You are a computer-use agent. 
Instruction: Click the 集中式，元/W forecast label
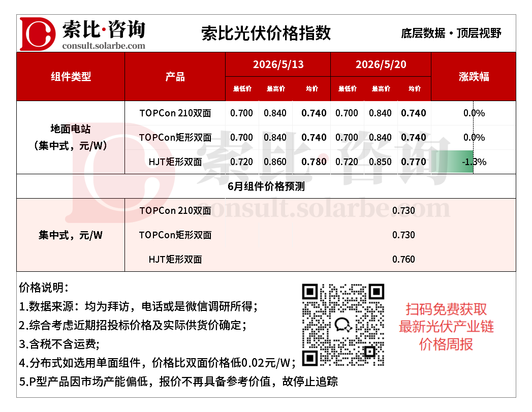71,235
